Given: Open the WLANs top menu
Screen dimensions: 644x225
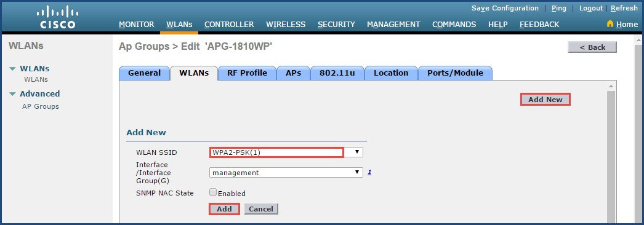Looking at the screenshot, I should click(x=179, y=24).
